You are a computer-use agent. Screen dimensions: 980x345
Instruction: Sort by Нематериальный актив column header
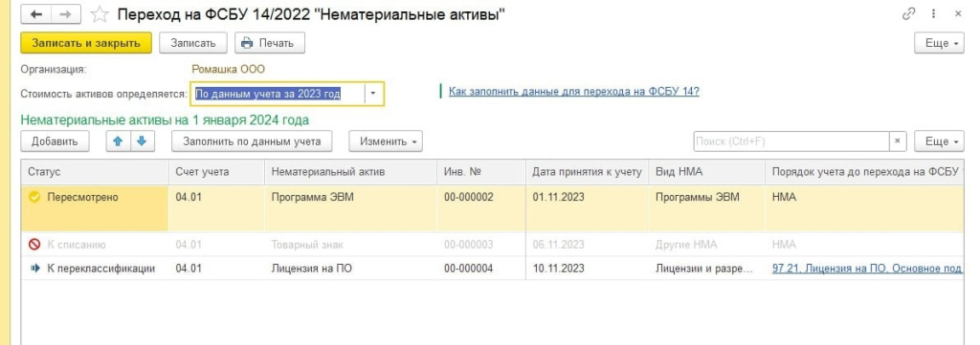pos(350,172)
